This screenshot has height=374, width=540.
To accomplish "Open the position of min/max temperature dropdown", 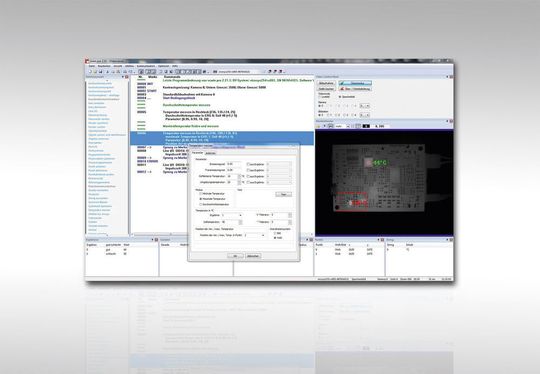I will pyautogui.click(x=255, y=235).
